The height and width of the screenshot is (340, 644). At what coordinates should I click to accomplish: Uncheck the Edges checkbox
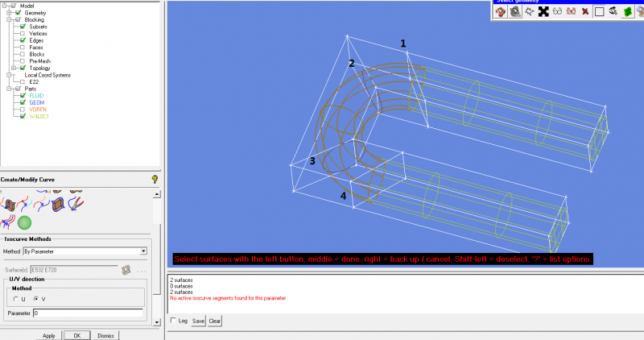[x=23, y=40]
